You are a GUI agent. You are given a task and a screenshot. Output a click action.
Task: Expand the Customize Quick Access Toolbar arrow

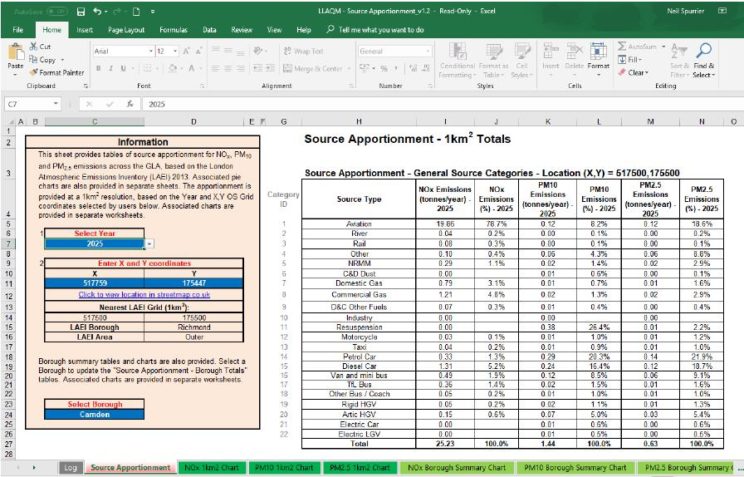tap(152, 11)
